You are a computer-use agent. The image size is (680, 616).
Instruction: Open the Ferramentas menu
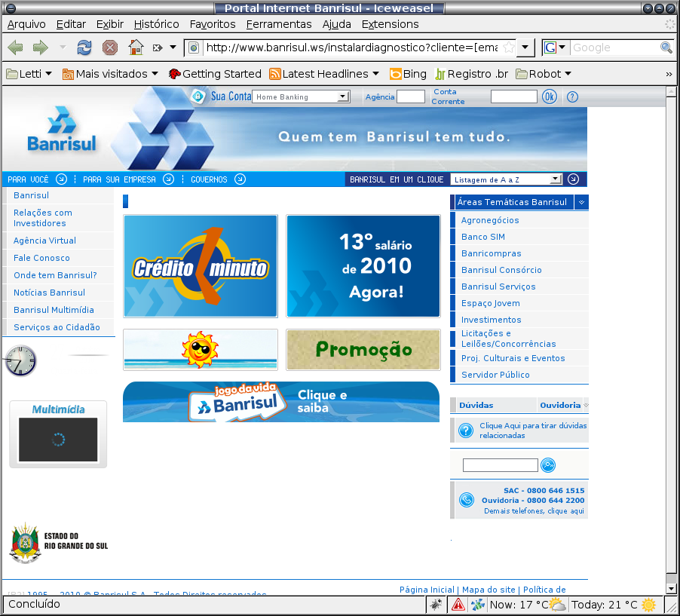click(279, 24)
